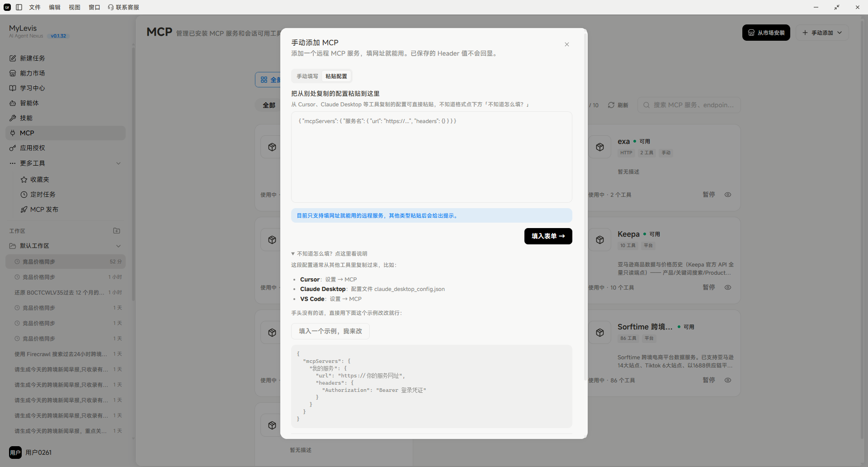Pause the Sorftime MCP service
Viewport: 868px width, 467px height.
click(x=709, y=380)
